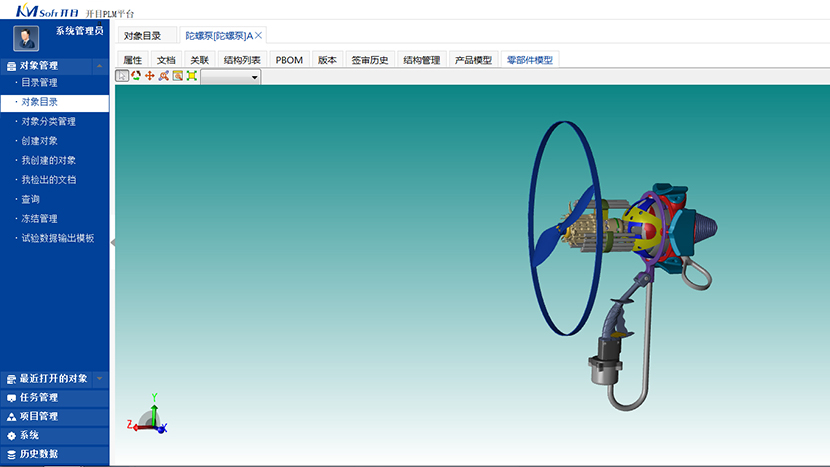Click the 系统管理员 user avatar
830x467 pixels.
click(x=26, y=39)
